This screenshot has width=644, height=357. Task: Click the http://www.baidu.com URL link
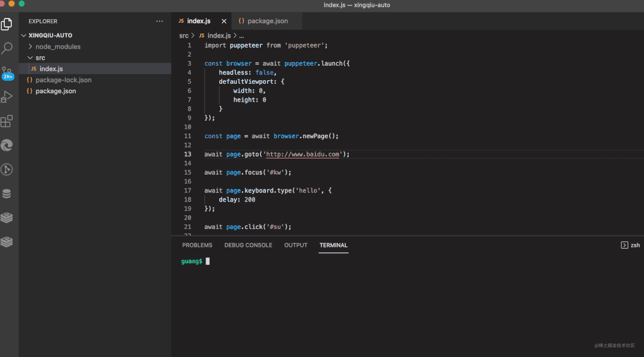pyautogui.click(x=303, y=154)
